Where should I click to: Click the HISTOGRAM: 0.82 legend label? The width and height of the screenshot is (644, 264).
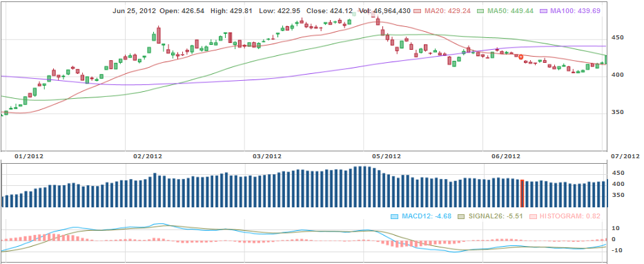570,216
